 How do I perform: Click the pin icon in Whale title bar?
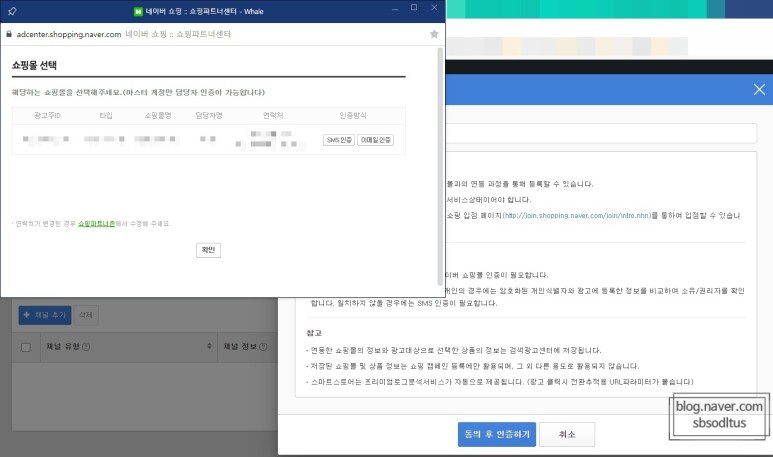click(12, 11)
